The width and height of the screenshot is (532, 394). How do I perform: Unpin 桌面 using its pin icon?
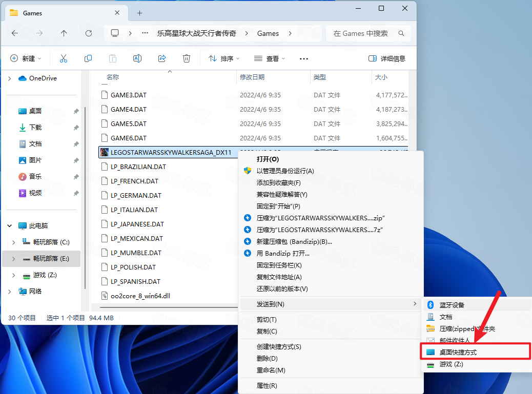point(76,111)
